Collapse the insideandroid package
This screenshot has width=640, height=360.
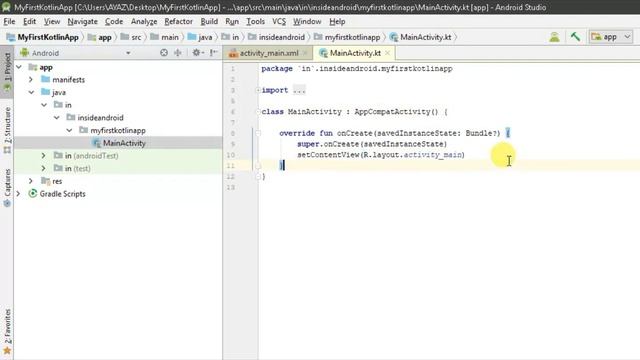point(56,118)
